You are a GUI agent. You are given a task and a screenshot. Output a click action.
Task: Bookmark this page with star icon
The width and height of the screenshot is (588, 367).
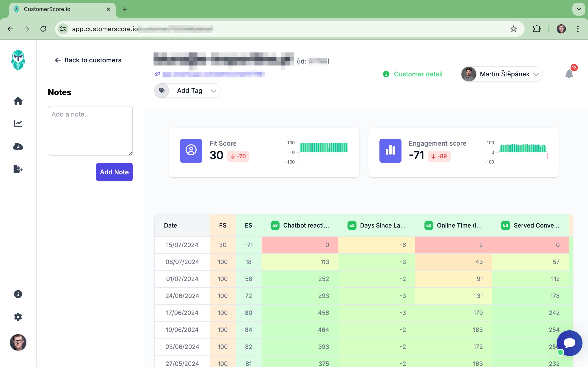point(513,29)
